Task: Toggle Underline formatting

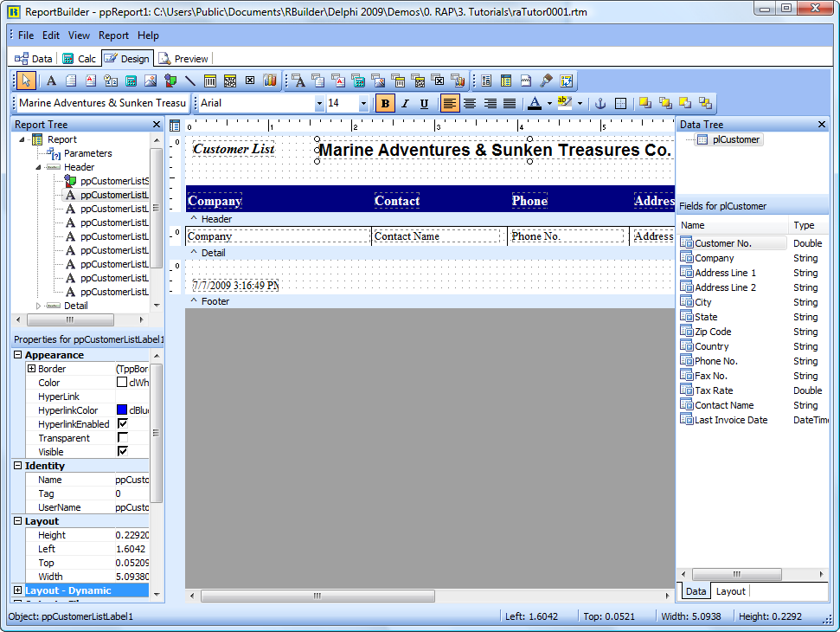Action: click(x=424, y=103)
